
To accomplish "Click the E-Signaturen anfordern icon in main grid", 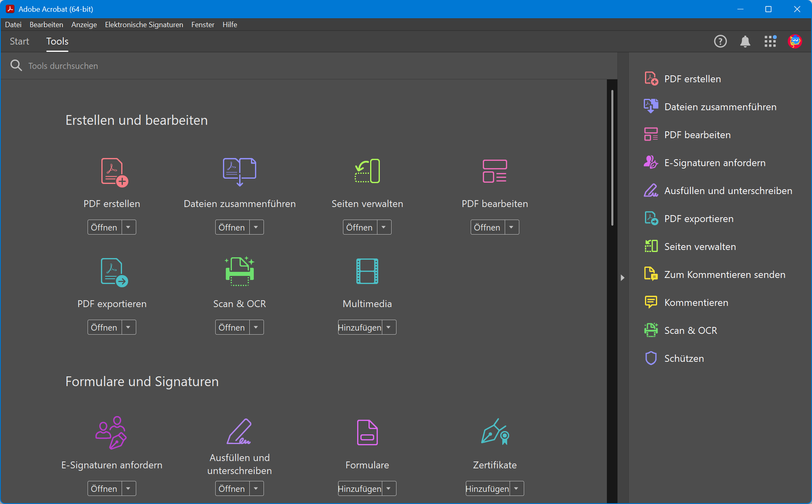I will pos(111,433).
